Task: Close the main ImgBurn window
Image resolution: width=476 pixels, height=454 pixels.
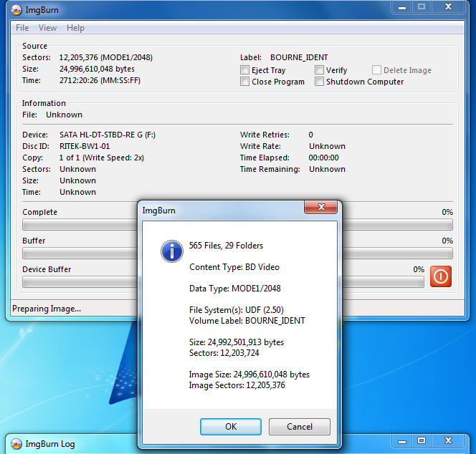Action: coord(448,7)
